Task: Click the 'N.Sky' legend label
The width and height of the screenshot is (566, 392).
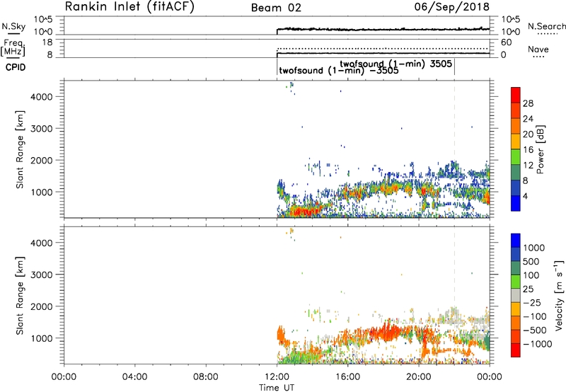Action: (13, 26)
